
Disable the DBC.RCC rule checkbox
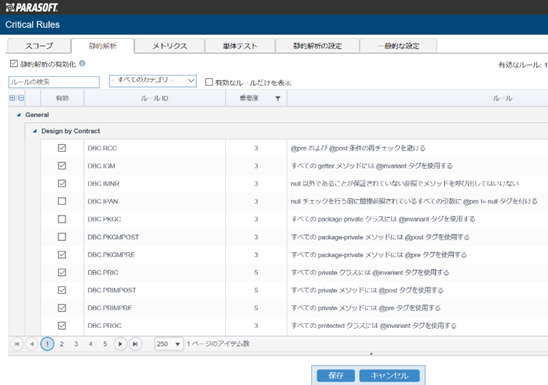coord(62,148)
